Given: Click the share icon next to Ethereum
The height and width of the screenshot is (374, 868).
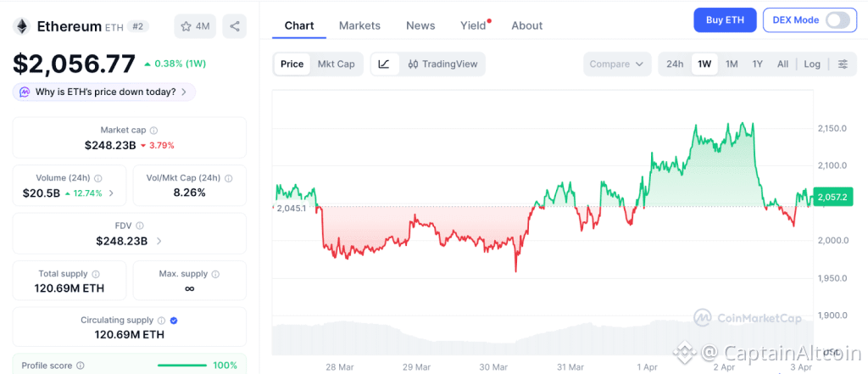Looking at the screenshot, I should click(234, 26).
